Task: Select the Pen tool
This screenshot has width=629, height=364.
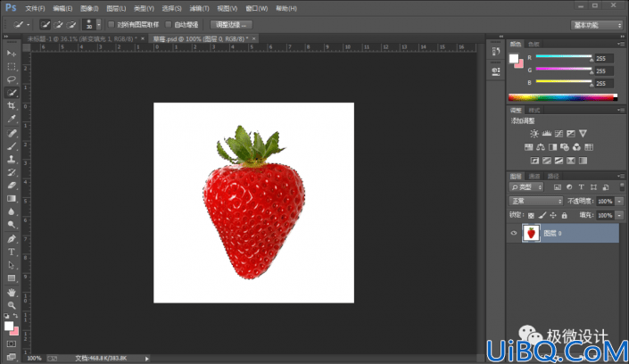Action: 12,239
